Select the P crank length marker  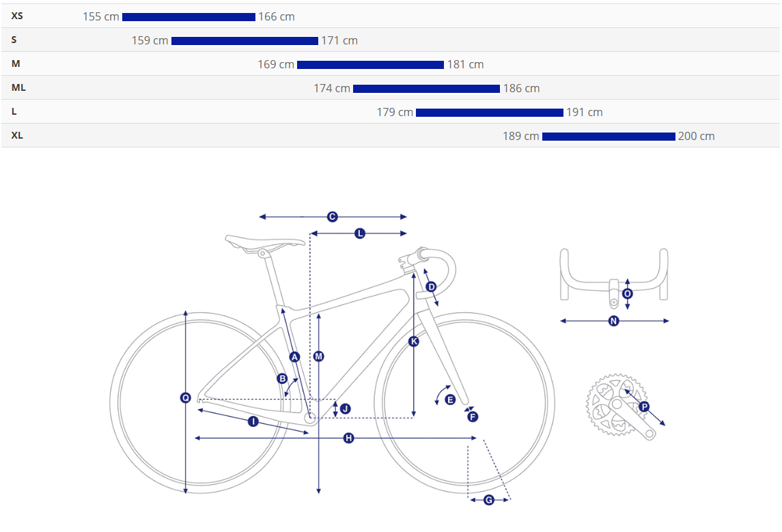coord(644,407)
